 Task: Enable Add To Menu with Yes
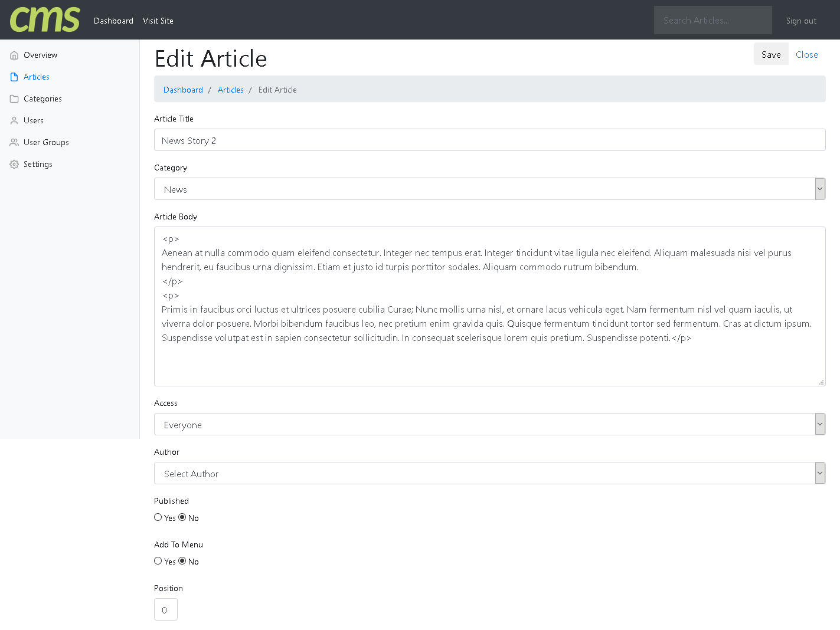point(158,561)
